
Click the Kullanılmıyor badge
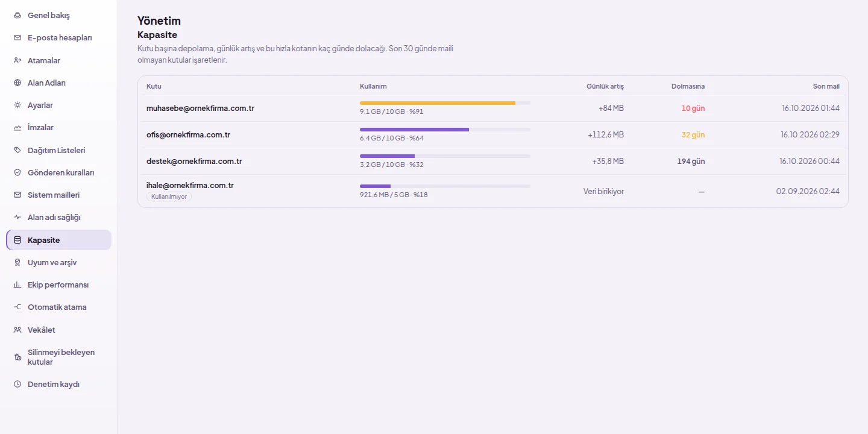(x=169, y=197)
